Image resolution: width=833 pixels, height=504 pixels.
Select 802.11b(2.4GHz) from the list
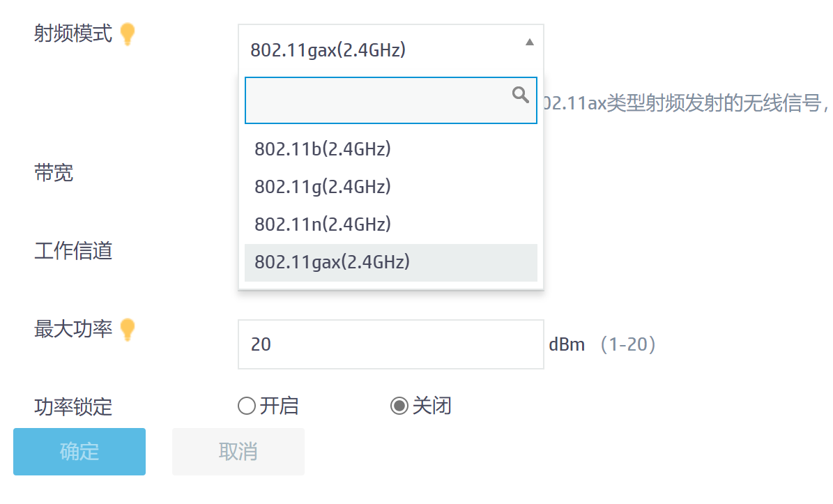[323, 149]
